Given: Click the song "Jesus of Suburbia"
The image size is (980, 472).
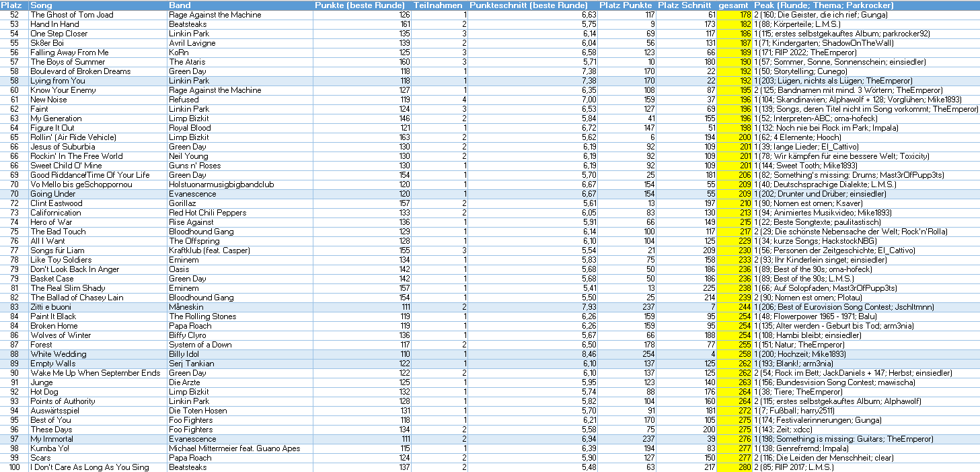Looking at the screenshot, I should tap(98, 147).
